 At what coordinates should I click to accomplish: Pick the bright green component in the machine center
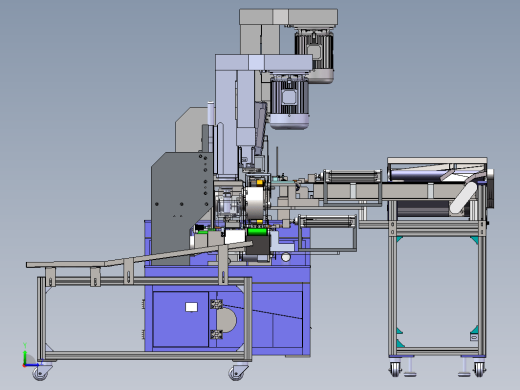point(257,232)
